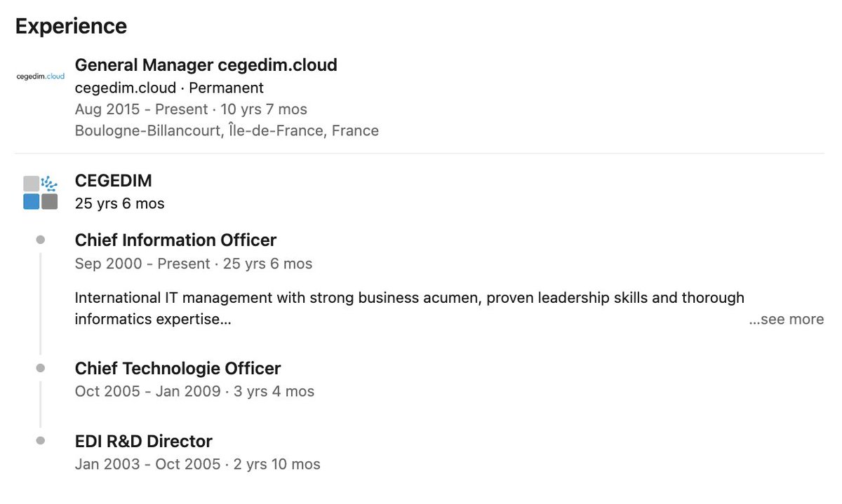Viewport: 842px width, 504px height.
Task: Click 'cegedim.cloud · Permanent' employment line
Action: [x=169, y=88]
